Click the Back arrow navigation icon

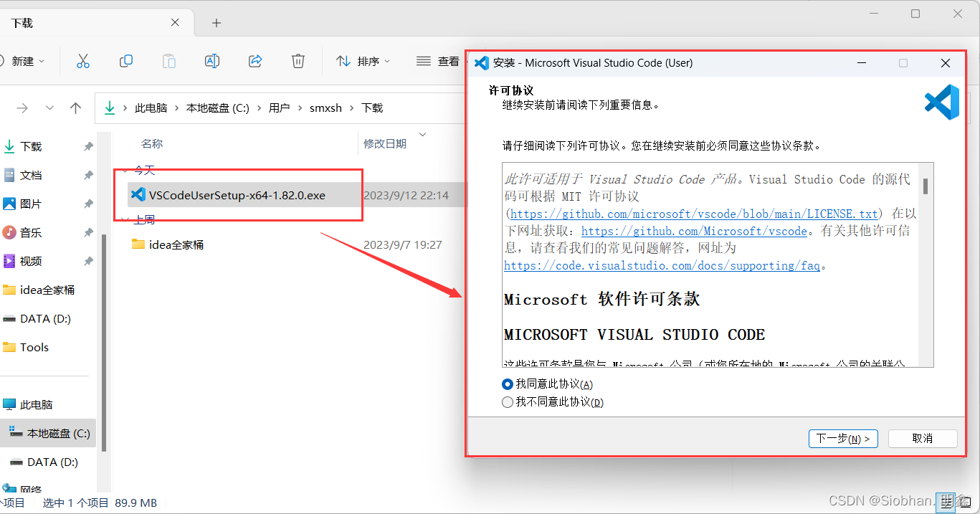(x=22, y=108)
